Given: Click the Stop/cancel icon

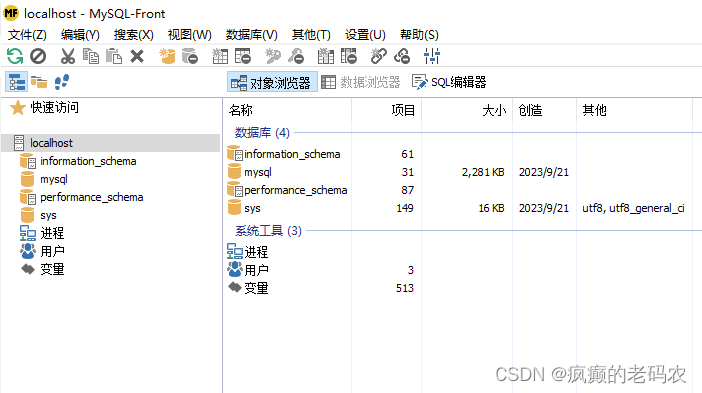Looking at the screenshot, I should 38,56.
